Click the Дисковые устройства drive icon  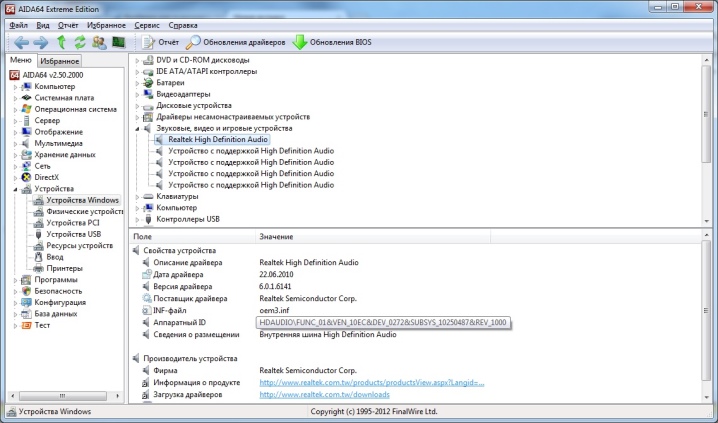(148, 106)
